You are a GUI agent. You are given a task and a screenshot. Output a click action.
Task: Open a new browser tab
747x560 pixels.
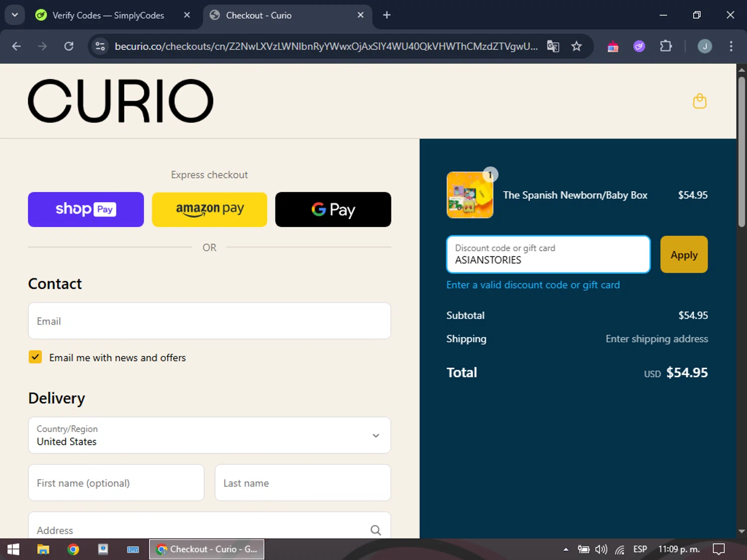387,15
